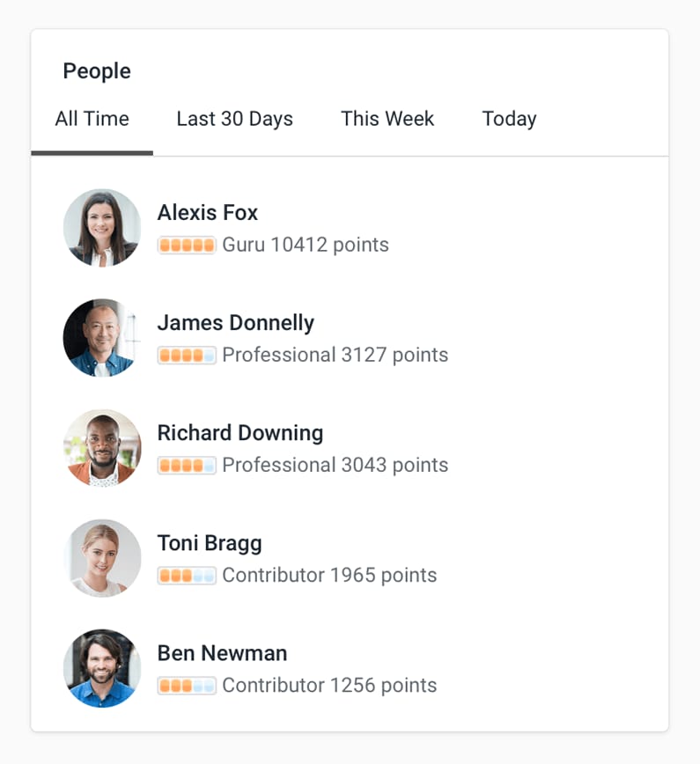Screen dimensions: 700x764
Task: Open Ben Newman's profile picture
Action: (x=102, y=667)
